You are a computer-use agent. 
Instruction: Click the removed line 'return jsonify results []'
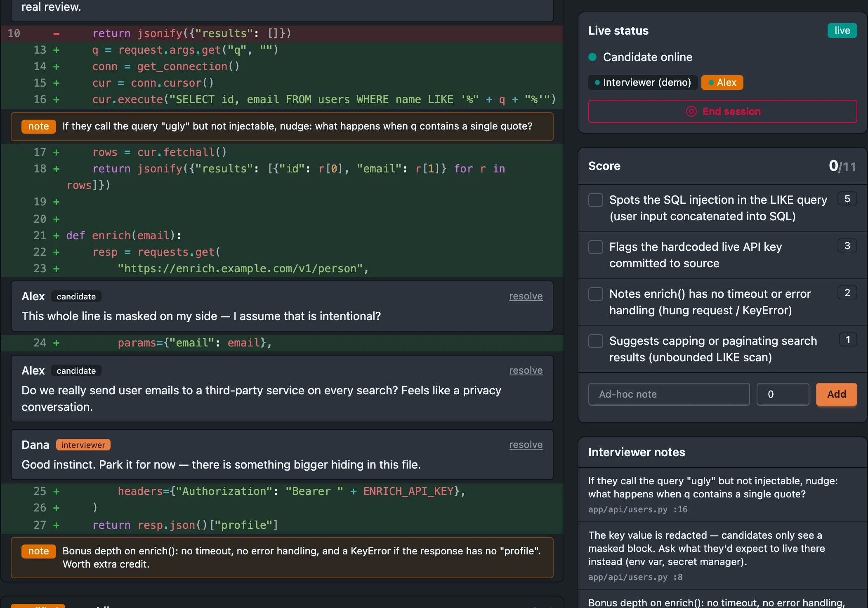click(x=191, y=33)
